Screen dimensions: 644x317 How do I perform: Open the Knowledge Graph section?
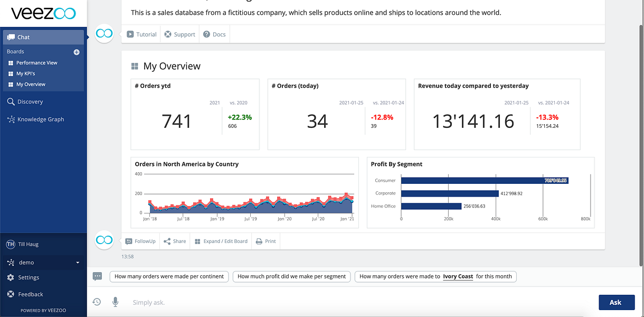click(35, 119)
